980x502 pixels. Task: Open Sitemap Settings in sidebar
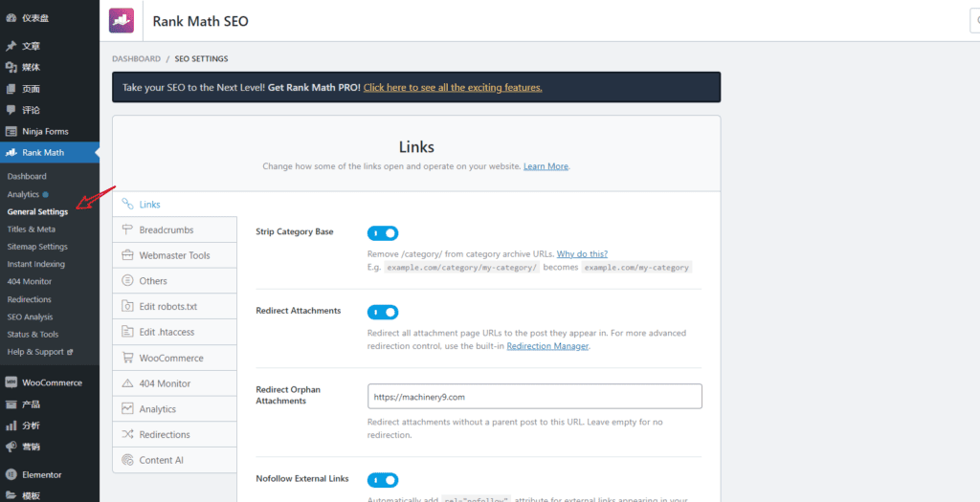(x=37, y=247)
